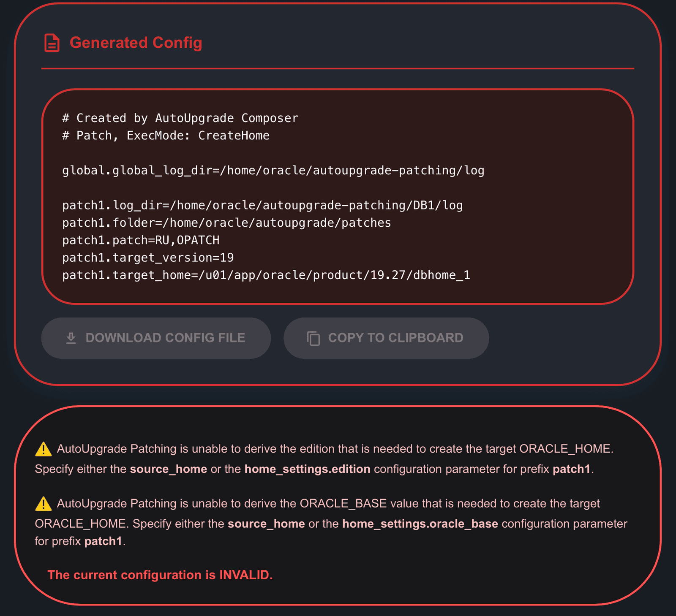
Task: Click the patch1.folder config line
Action: [x=226, y=223]
